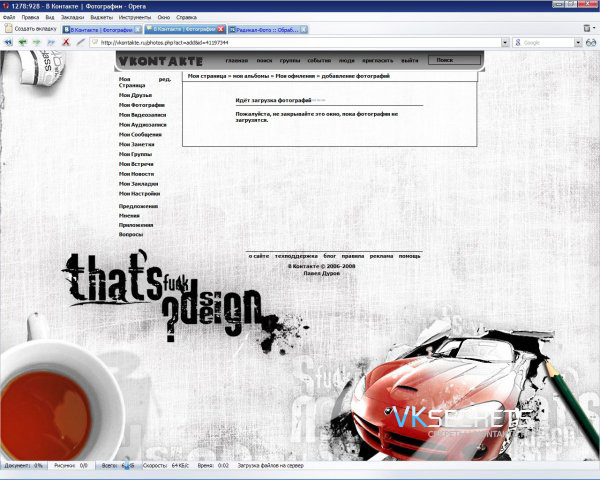Open the Закладки menu

click(72, 17)
